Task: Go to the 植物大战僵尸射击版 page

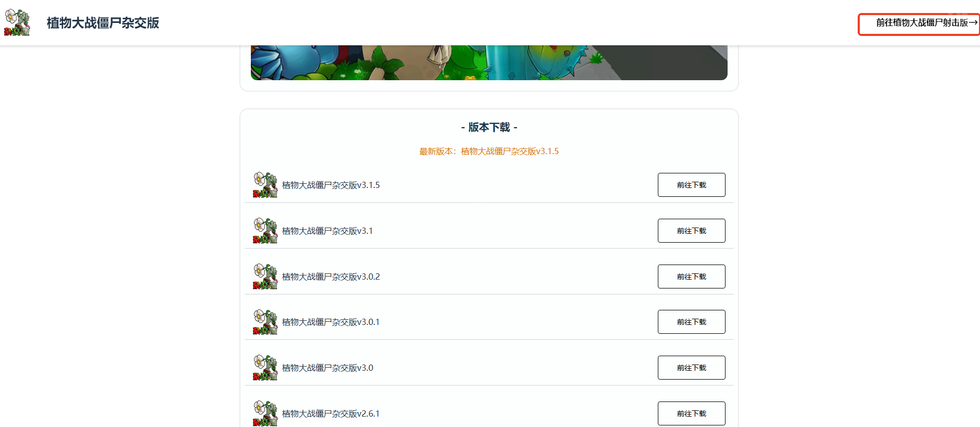Action: (x=920, y=23)
